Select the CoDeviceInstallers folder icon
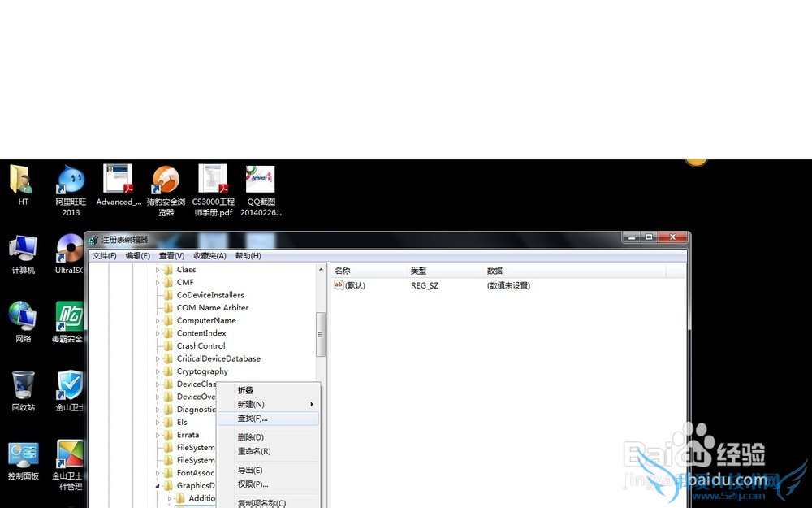The height and width of the screenshot is (508, 812). (168, 295)
